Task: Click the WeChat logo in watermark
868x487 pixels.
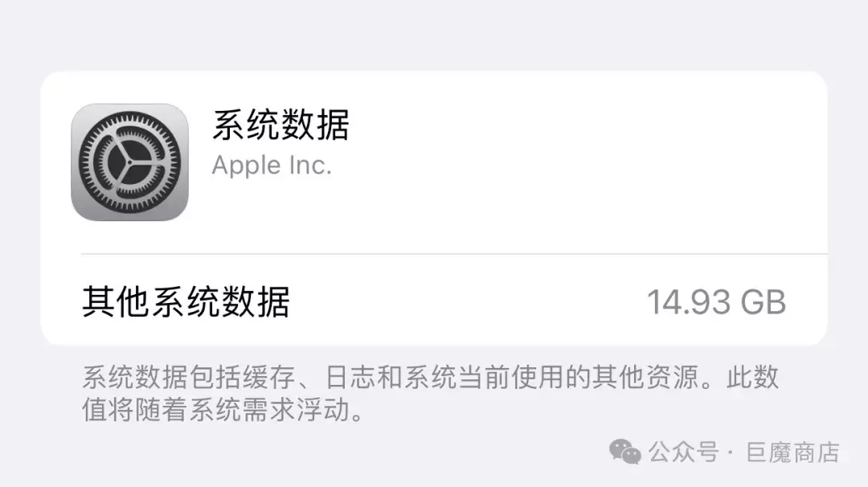Action: [x=625, y=452]
